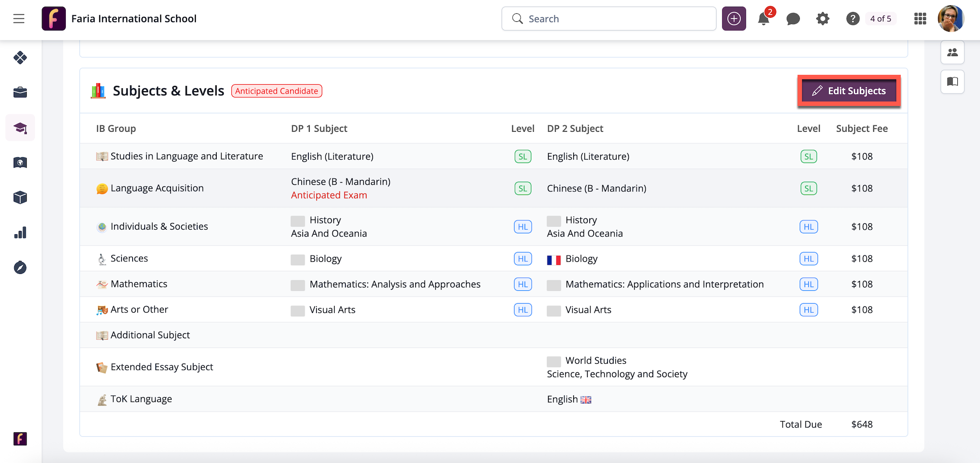The width and height of the screenshot is (980, 463).
Task: Click the Search input field
Action: [x=608, y=19]
